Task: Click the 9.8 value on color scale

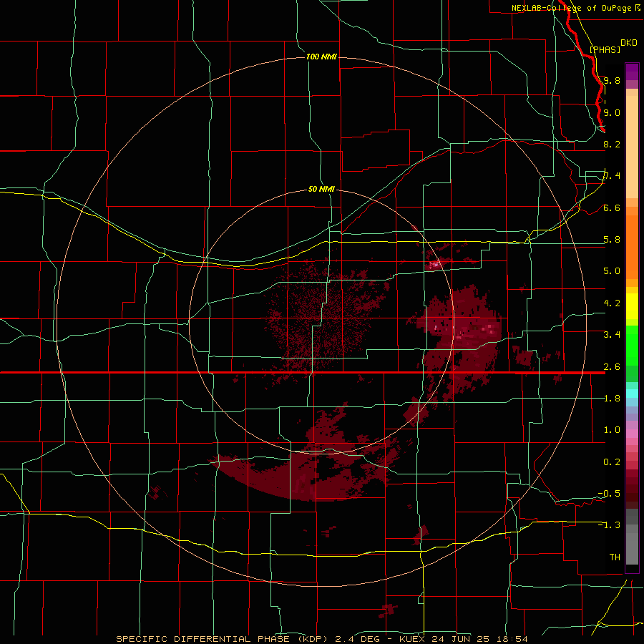Action: pyautogui.click(x=612, y=80)
